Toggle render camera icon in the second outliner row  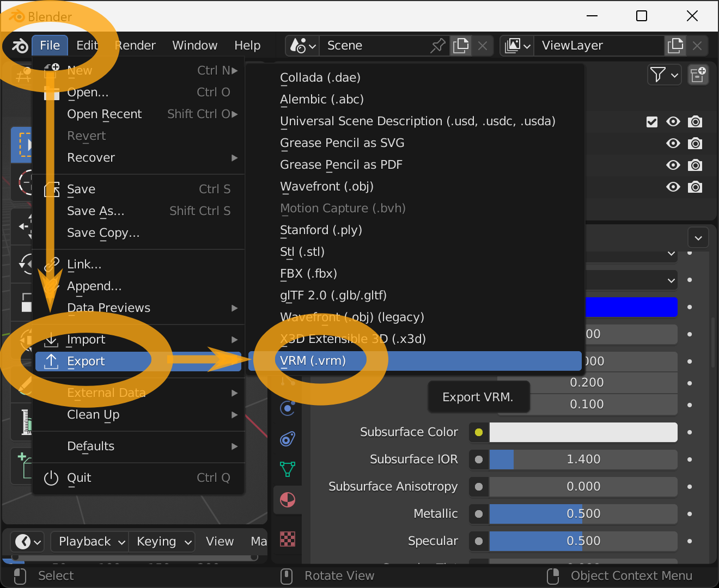695,144
